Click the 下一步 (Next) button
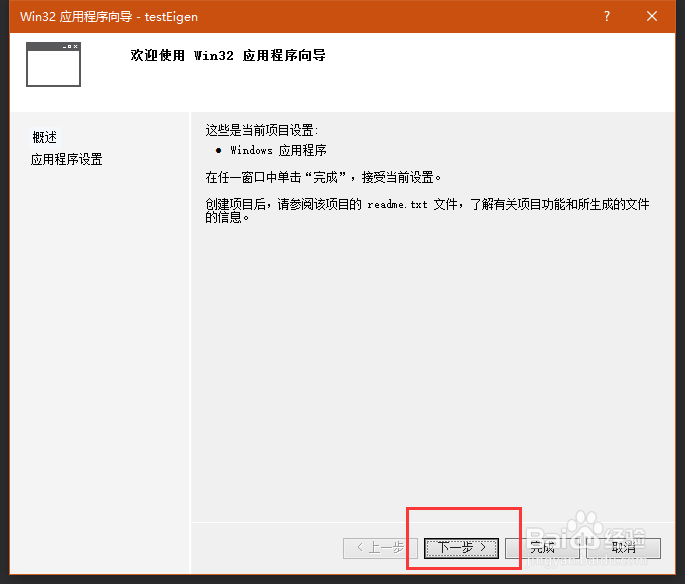 click(461, 548)
